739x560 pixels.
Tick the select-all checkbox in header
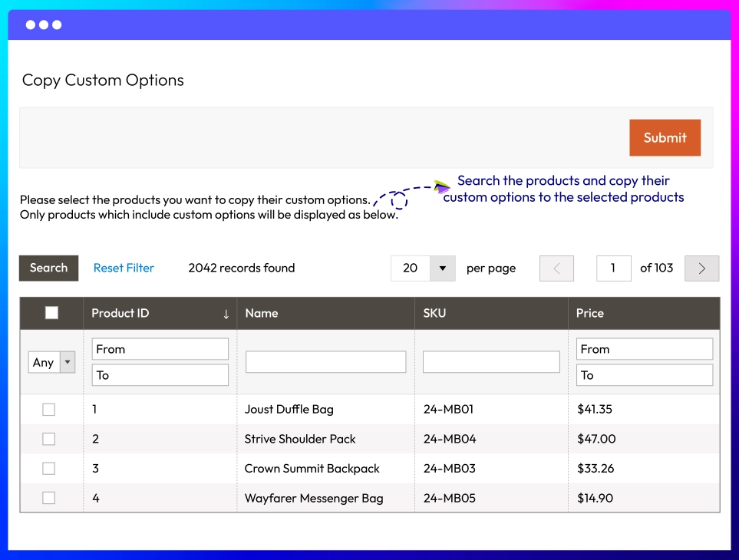pos(51,313)
